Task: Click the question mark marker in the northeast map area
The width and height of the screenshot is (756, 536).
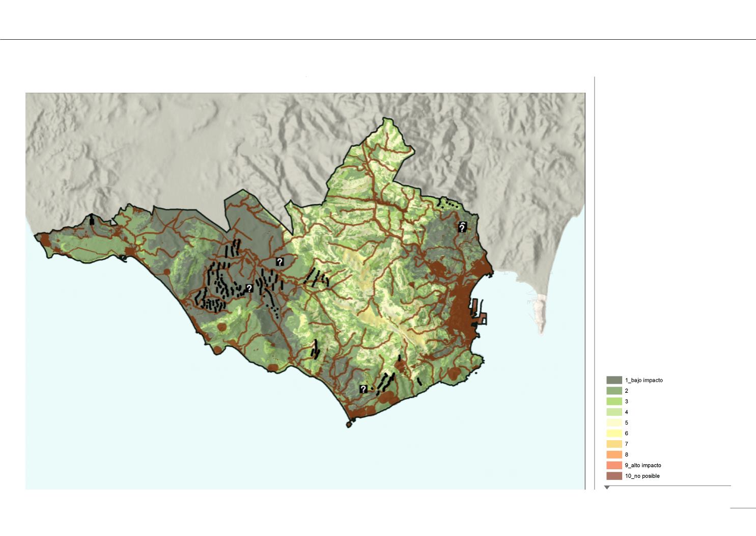Action: click(462, 228)
